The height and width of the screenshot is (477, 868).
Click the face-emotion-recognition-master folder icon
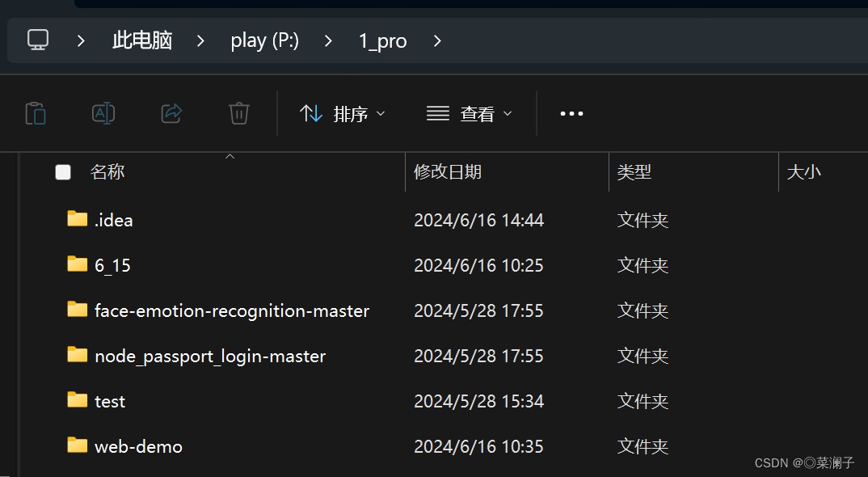77,309
